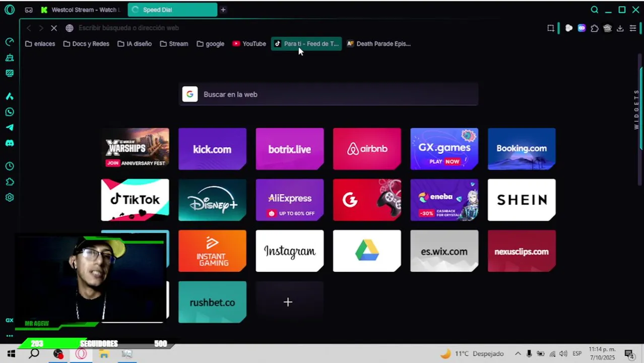Click the white blob extension icon in toolbar
This screenshot has height=363, width=644.
click(569, 28)
